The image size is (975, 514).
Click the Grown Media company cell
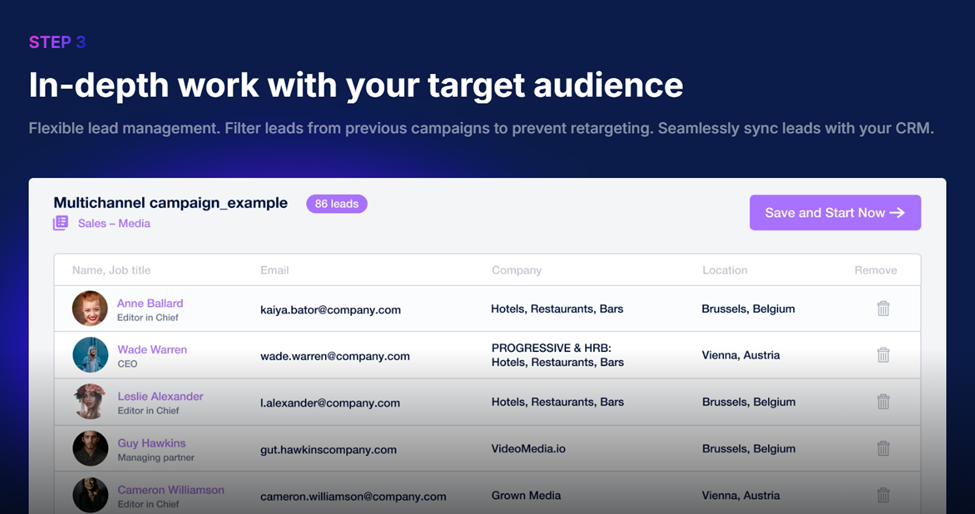526,495
